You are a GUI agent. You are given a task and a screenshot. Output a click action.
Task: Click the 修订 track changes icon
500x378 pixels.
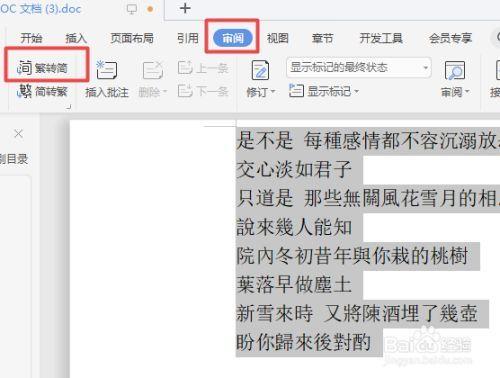click(260, 70)
